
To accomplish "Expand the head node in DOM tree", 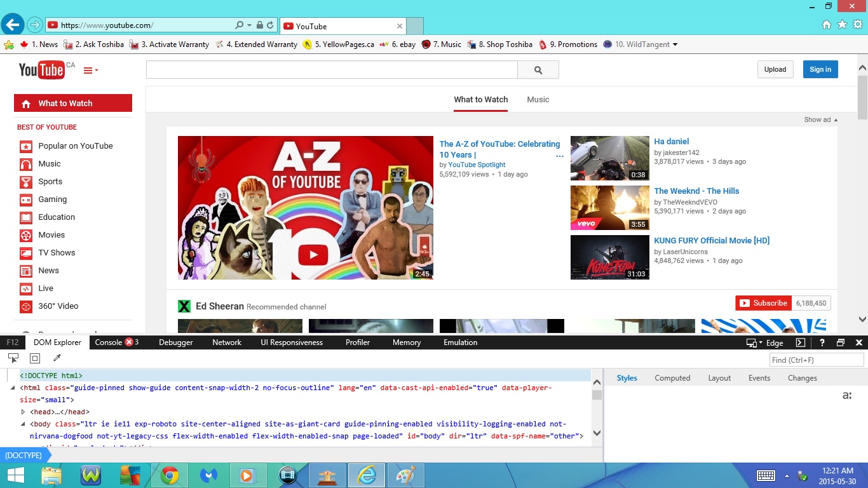I will point(24,412).
